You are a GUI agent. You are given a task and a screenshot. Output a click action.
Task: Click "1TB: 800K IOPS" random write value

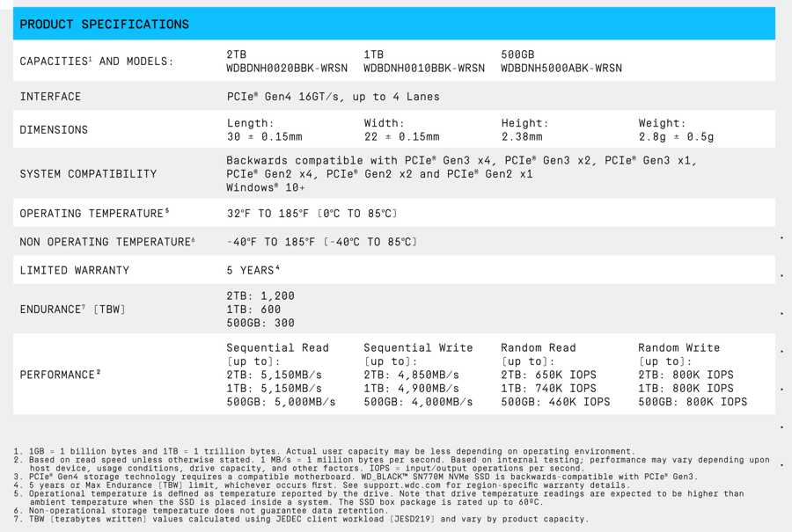tap(686, 389)
